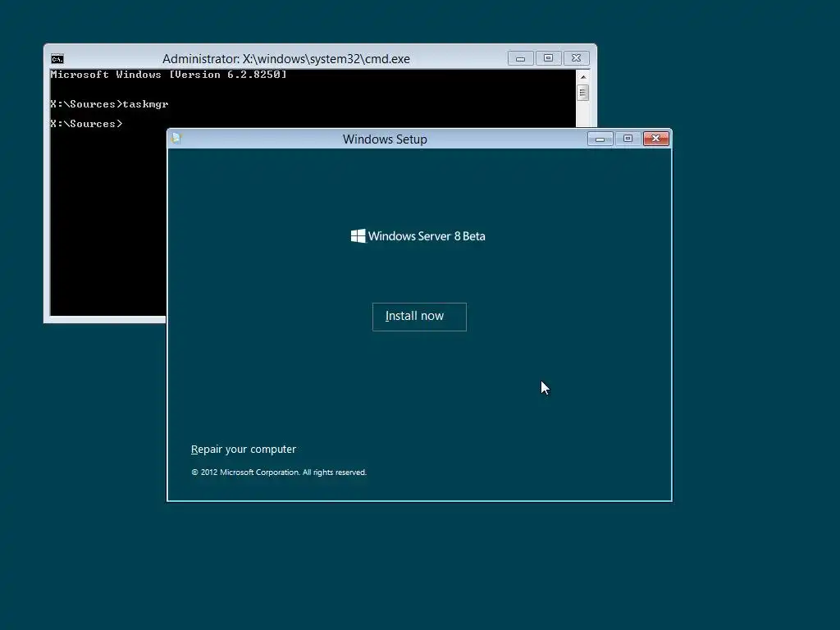Maximize the Windows Setup window
Screen dimensions: 840x630
628,139
